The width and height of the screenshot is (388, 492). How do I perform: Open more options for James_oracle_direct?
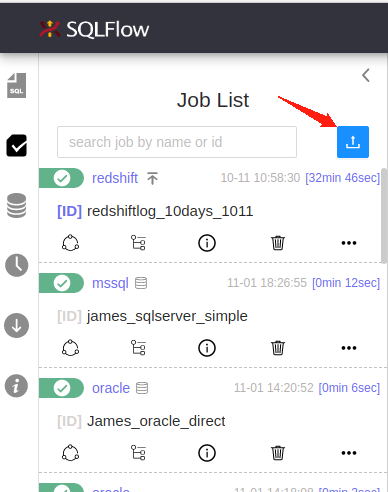tap(349, 453)
